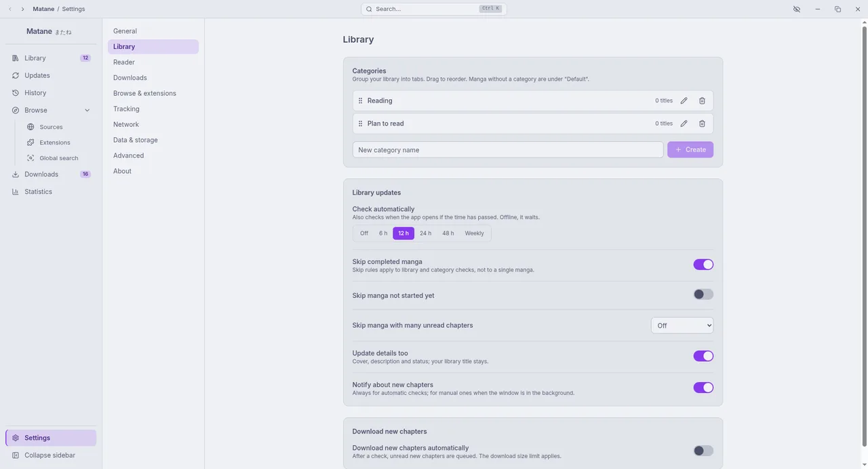Collapse the sidebar
Viewport: 868px width, 469px height.
51,455
